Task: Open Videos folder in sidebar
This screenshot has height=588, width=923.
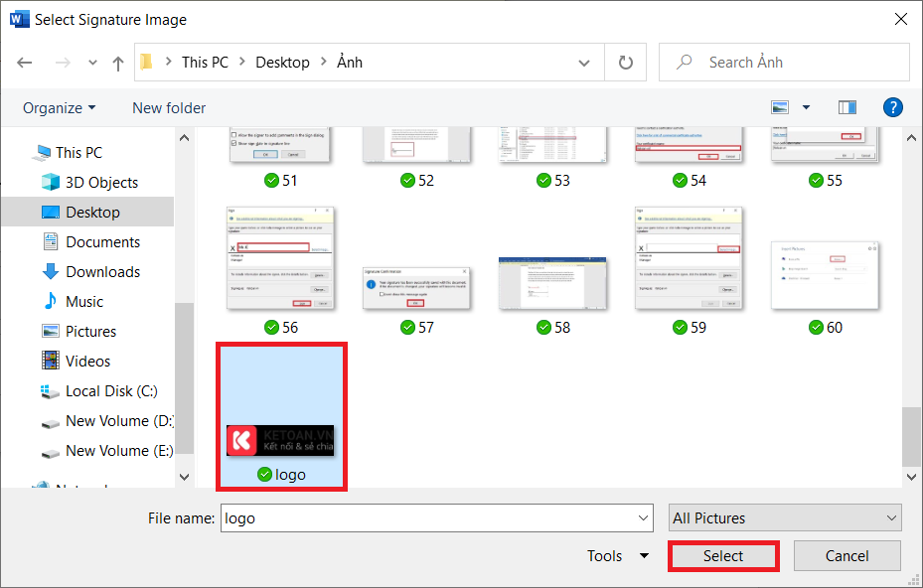Action: coord(87,362)
